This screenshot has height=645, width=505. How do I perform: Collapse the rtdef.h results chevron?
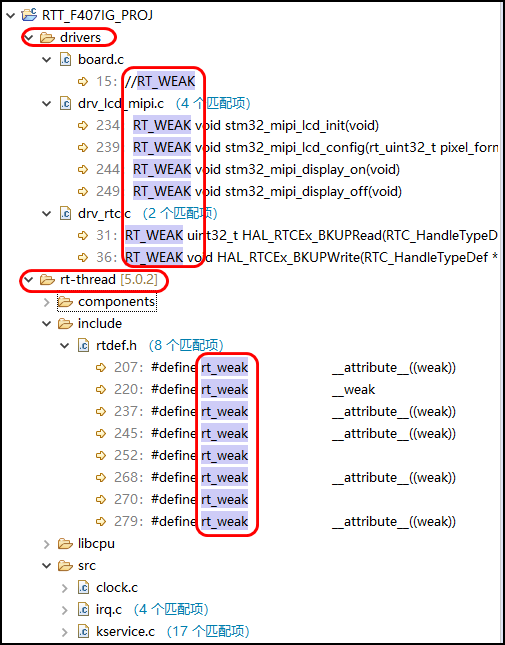click(x=65, y=346)
